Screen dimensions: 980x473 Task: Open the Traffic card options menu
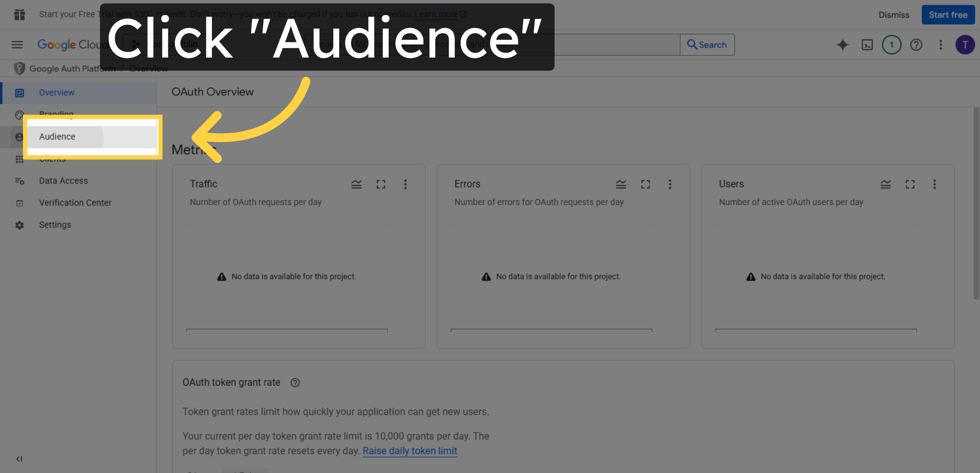[x=405, y=184]
